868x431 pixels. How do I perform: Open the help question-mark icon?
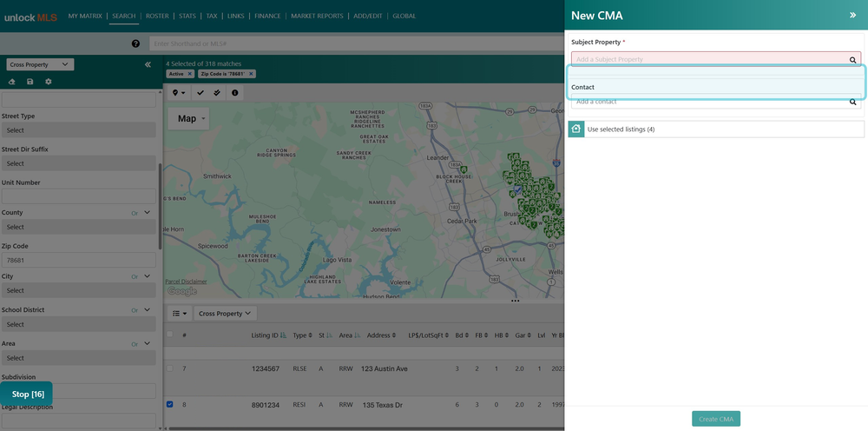tap(135, 43)
